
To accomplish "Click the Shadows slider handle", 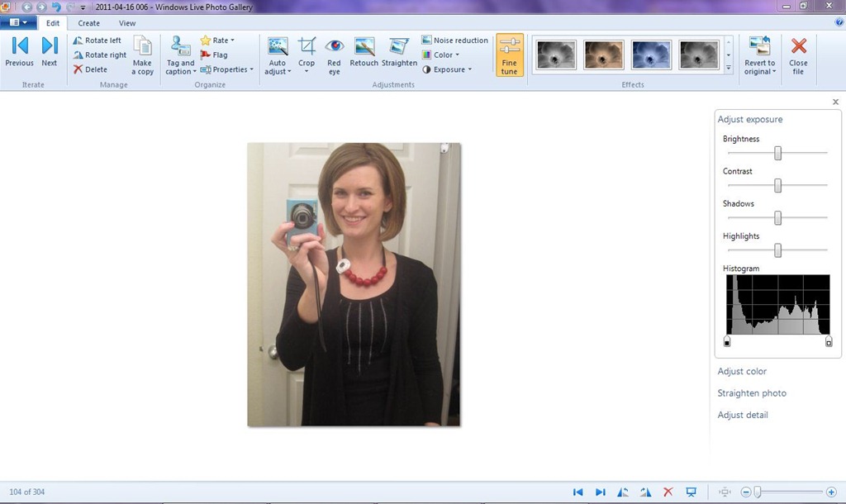I will click(777, 218).
